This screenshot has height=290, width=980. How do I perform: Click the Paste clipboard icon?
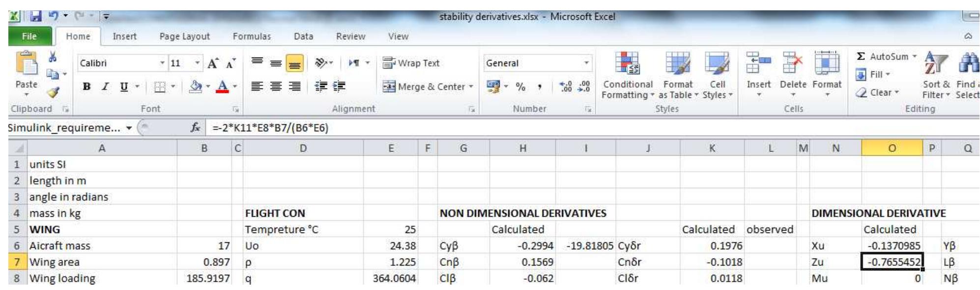pos(27,64)
